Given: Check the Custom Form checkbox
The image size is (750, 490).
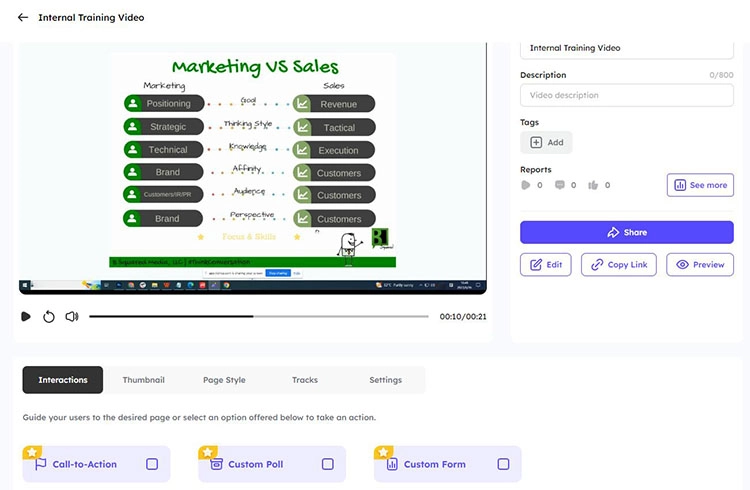Looking at the screenshot, I should click(503, 464).
